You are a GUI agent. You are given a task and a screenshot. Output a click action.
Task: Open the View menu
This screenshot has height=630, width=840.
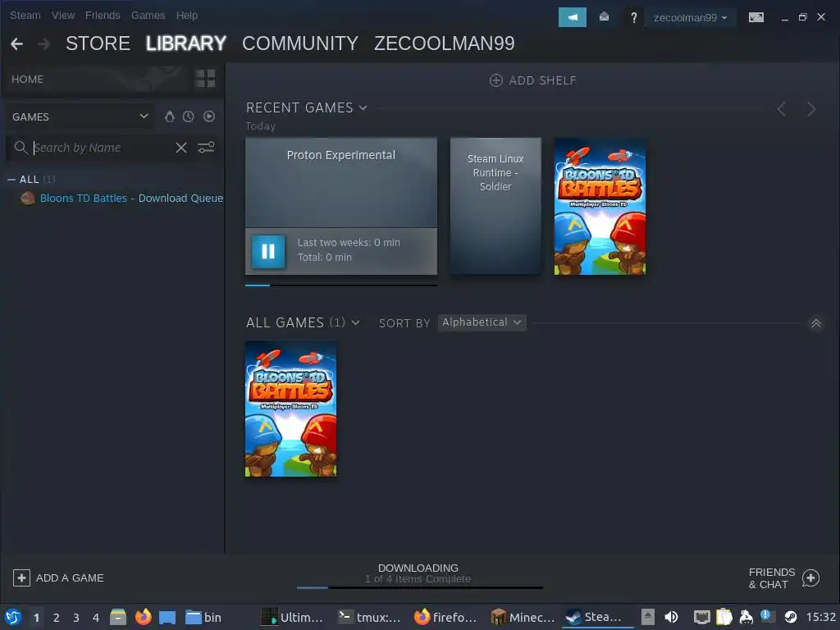tap(63, 15)
